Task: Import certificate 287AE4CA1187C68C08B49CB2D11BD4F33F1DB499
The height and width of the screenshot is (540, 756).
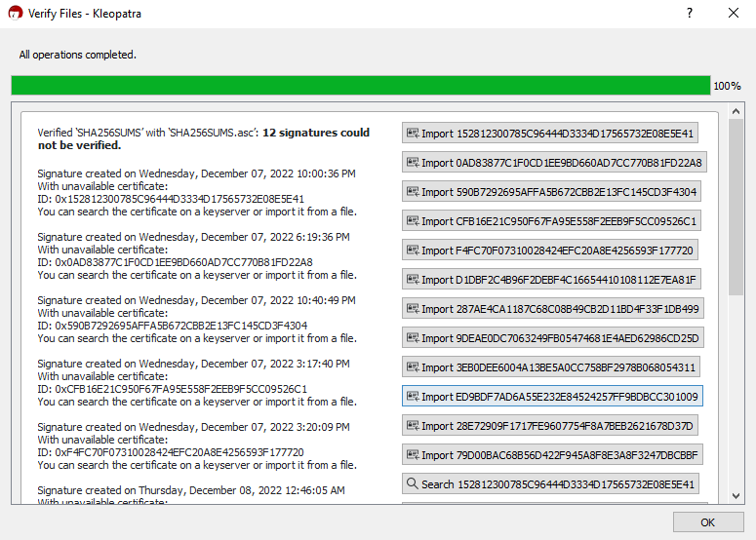Action: pyautogui.click(x=553, y=309)
